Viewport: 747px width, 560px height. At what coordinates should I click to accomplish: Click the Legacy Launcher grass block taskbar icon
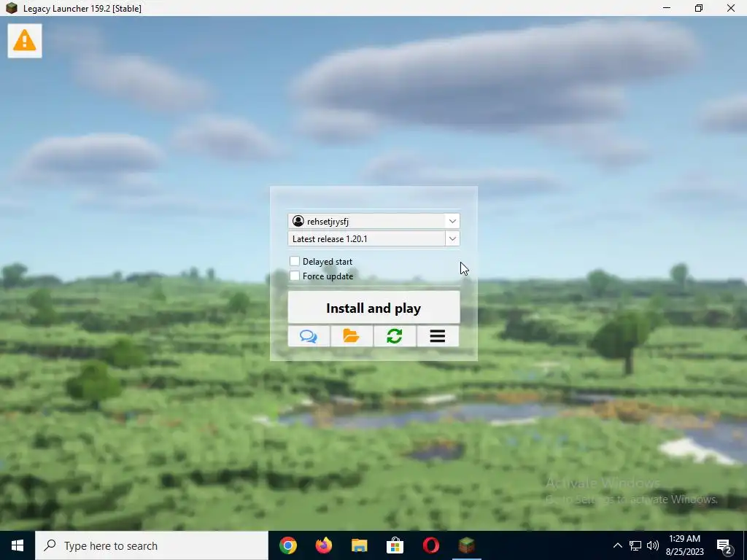pyautogui.click(x=466, y=545)
